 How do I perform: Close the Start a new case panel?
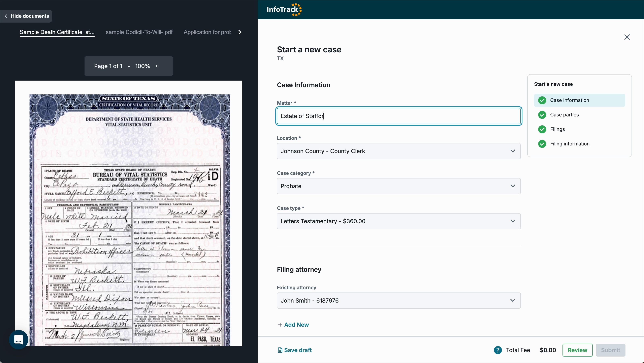pyautogui.click(x=627, y=37)
